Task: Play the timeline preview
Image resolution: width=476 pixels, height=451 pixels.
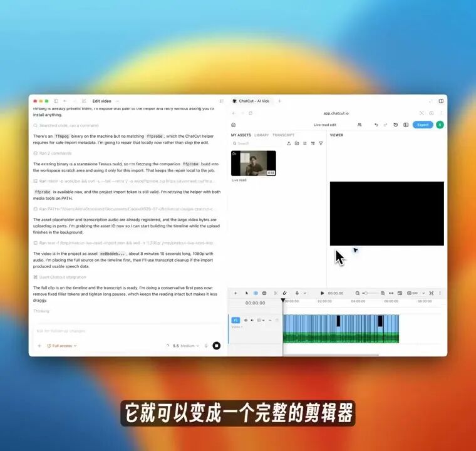Action: pos(322,293)
